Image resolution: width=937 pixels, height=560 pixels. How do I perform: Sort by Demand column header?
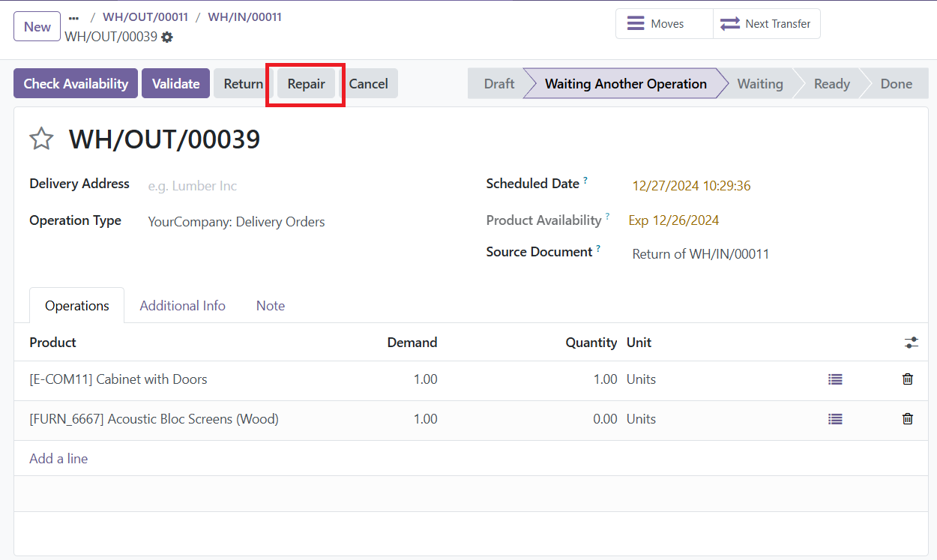pos(412,343)
